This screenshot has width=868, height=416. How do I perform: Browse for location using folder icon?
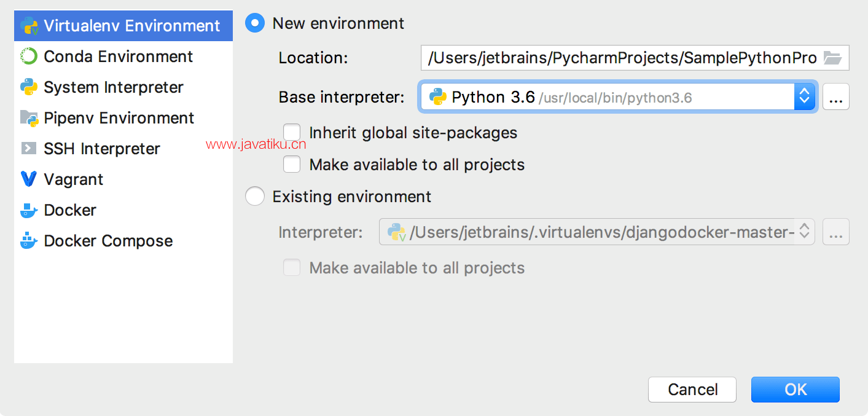[832, 58]
